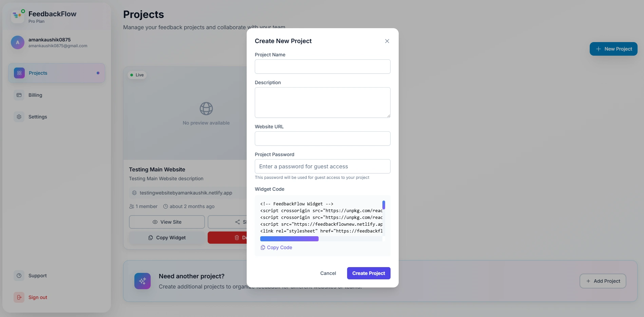Click the Sign out icon
This screenshot has width=644, height=317.
click(x=19, y=297)
